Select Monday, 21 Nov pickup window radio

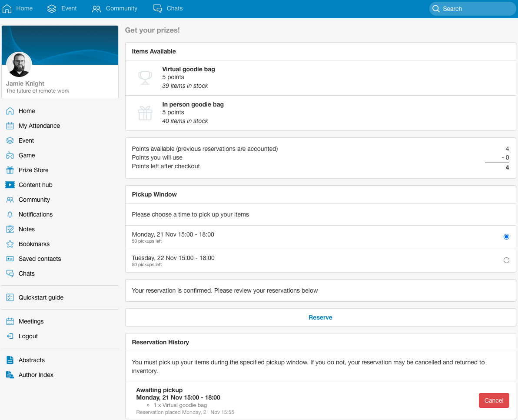pos(506,237)
